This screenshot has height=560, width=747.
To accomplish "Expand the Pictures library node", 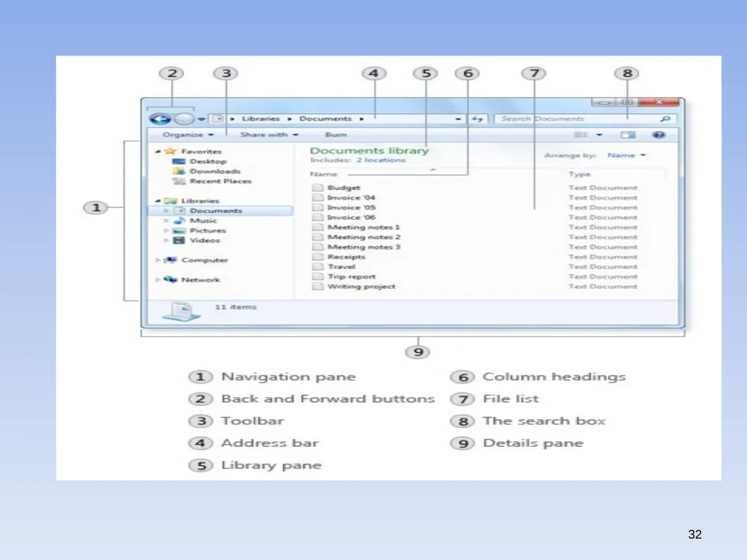I will (x=166, y=230).
